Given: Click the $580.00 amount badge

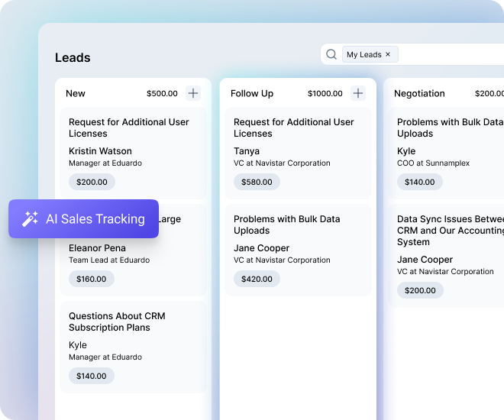Looking at the screenshot, I should [x=257, y=182].
